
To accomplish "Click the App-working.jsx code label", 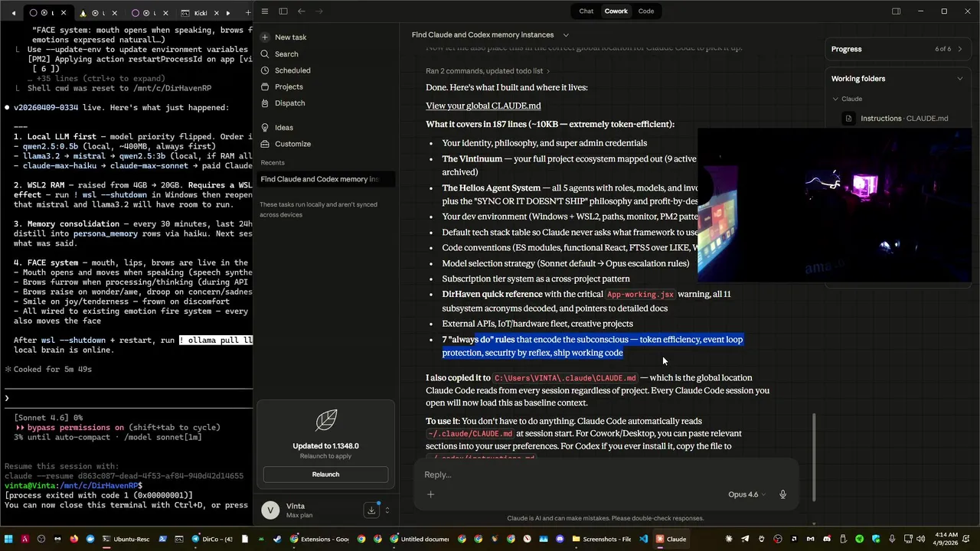I will point(640,295).
